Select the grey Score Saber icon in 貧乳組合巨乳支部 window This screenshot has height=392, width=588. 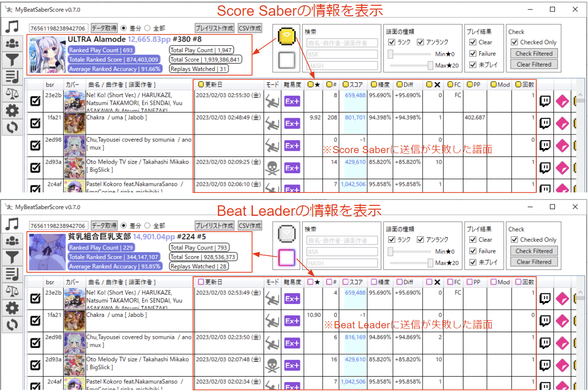pyautogui.click(x=287, y=233)
